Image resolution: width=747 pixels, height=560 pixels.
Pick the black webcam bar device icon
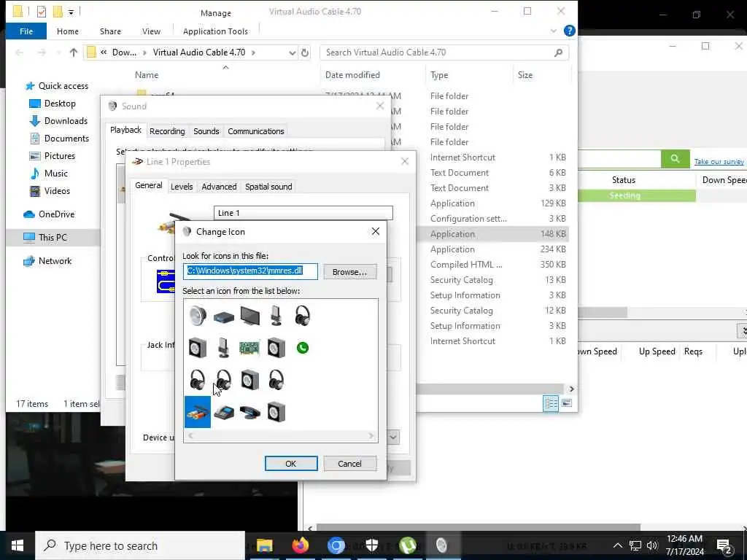coord(249,413)
